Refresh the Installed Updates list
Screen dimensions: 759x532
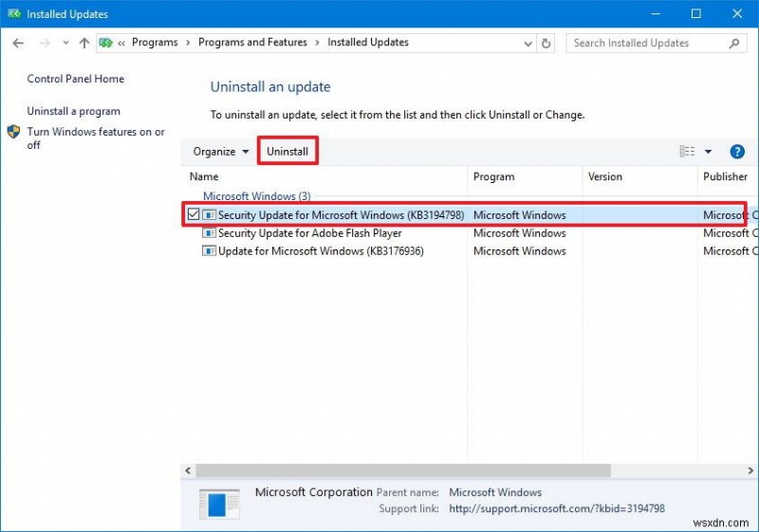546,44
